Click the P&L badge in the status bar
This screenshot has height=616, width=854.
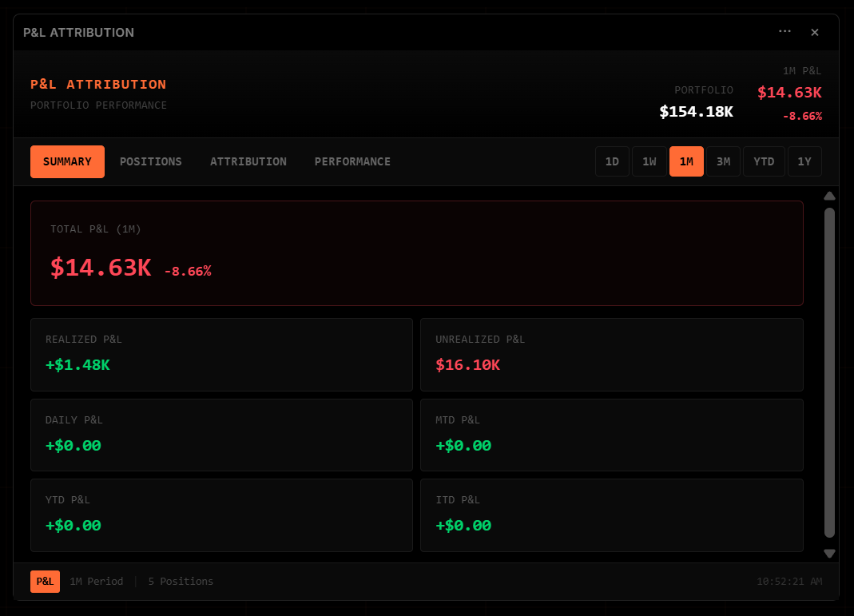point(45,582)
